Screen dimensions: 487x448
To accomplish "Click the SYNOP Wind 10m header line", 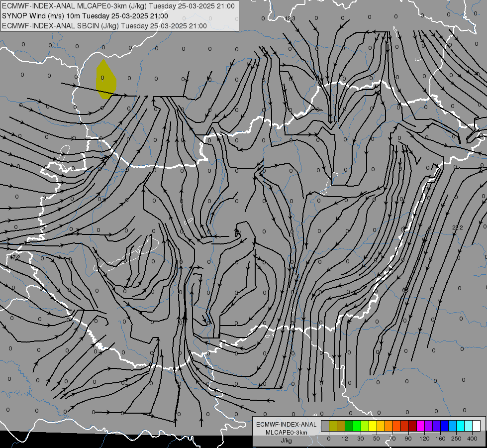I will (x=85, y=16).
